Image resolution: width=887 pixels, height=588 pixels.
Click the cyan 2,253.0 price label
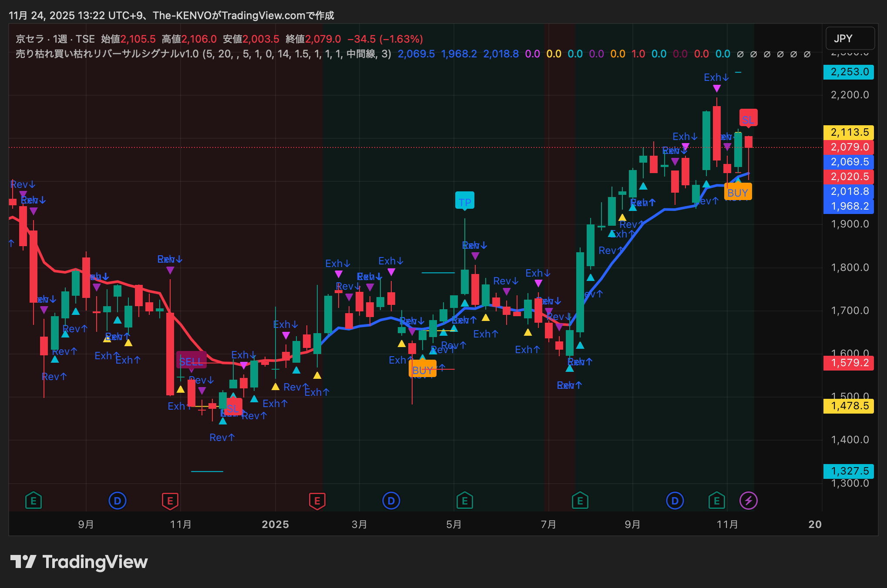849,72
